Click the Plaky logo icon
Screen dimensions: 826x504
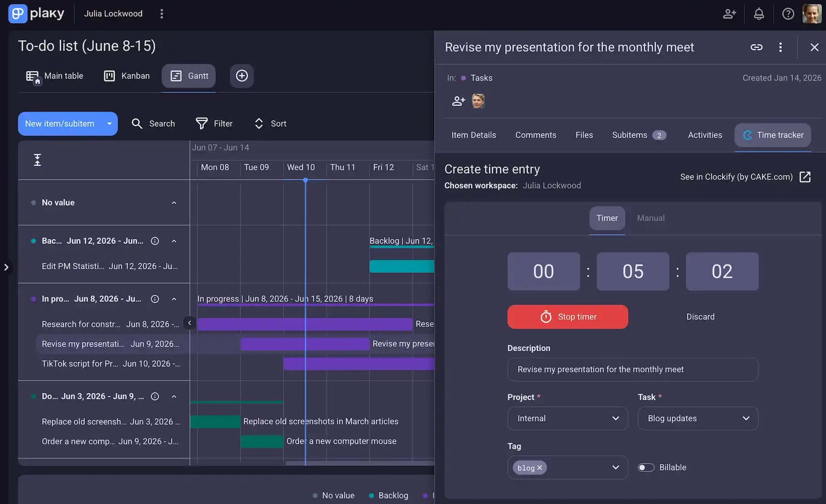[x=17, y=13]
